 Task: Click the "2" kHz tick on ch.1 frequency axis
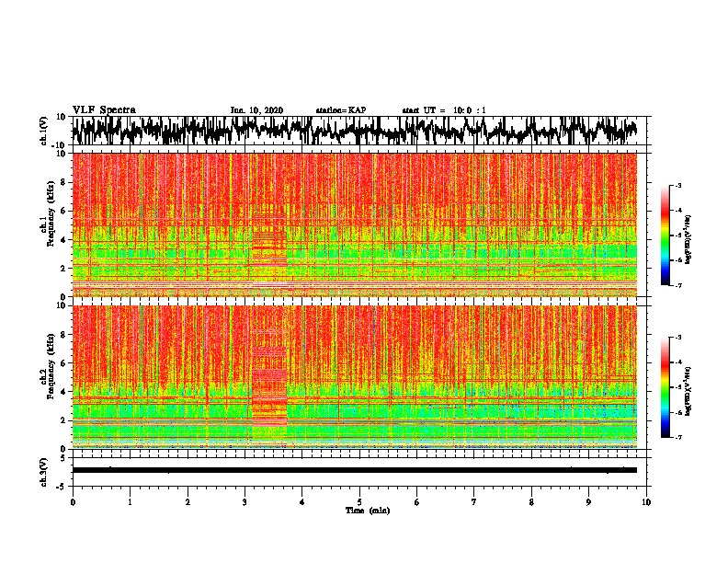(63, 268)
